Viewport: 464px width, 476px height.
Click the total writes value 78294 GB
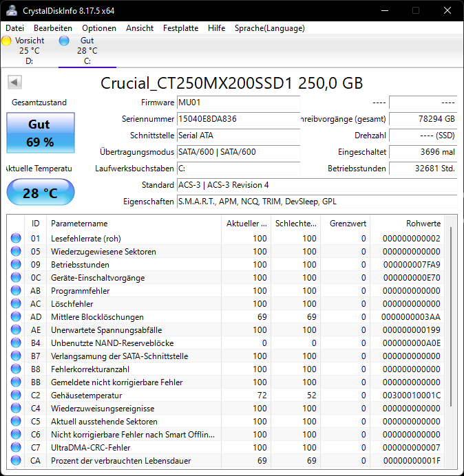[423, 119]
